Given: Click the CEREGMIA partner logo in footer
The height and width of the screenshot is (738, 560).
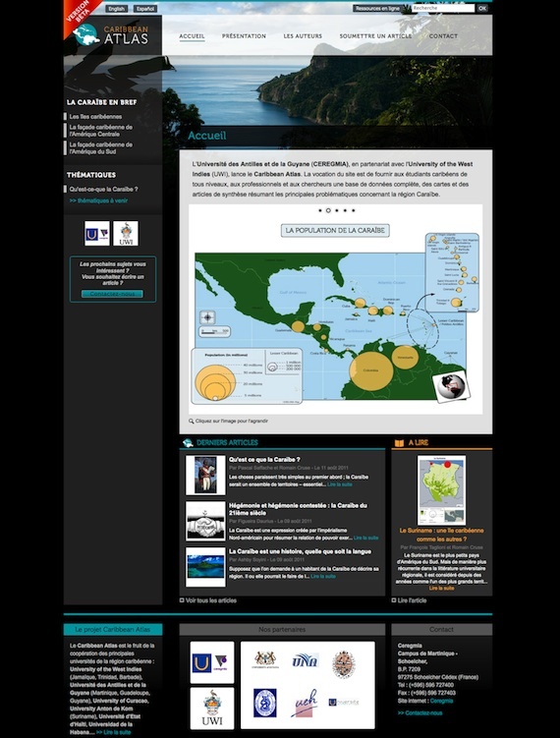Looking at the screenshot, I should tap(212, 662).
